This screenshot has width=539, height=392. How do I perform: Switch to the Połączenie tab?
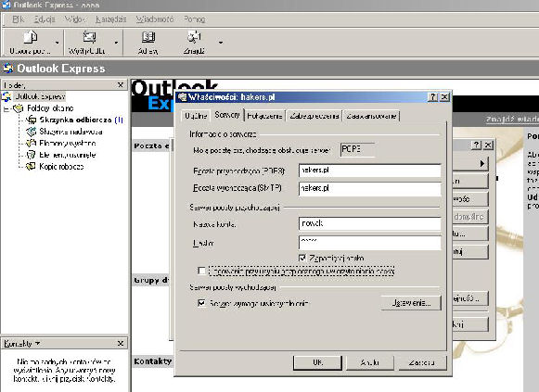click(264, 116)
